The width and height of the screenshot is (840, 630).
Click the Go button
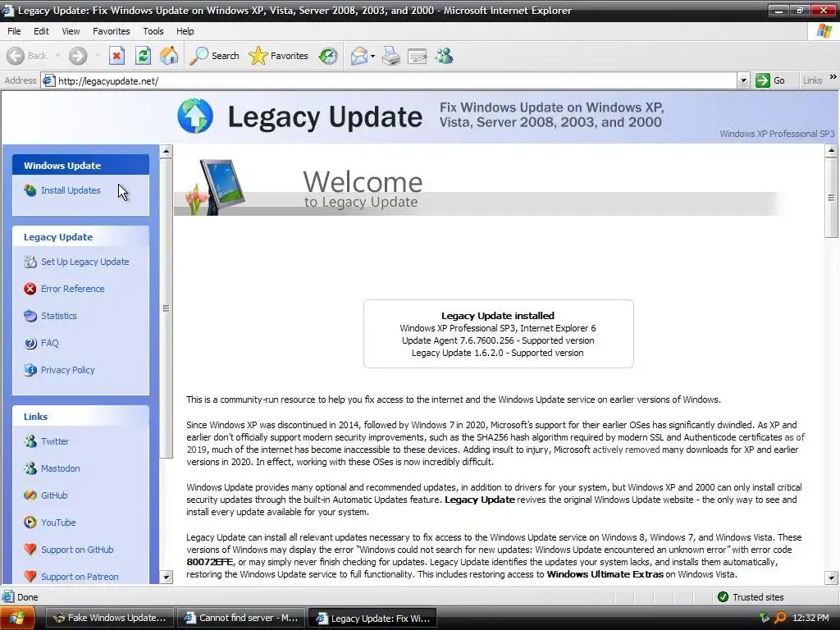point(770,81)
